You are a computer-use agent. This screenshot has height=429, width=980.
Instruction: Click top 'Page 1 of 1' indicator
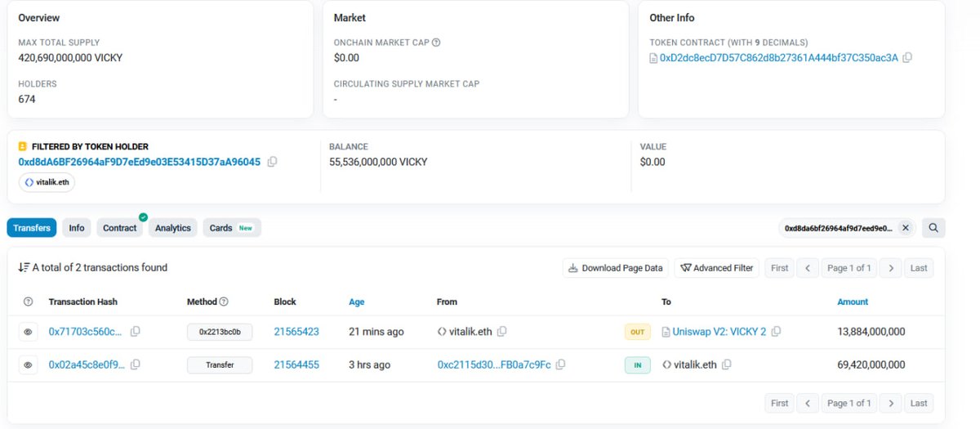(849, 268)
